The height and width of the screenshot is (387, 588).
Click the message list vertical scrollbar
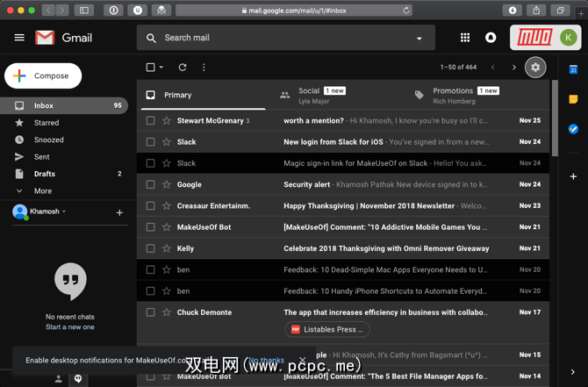tap(555, 118)
